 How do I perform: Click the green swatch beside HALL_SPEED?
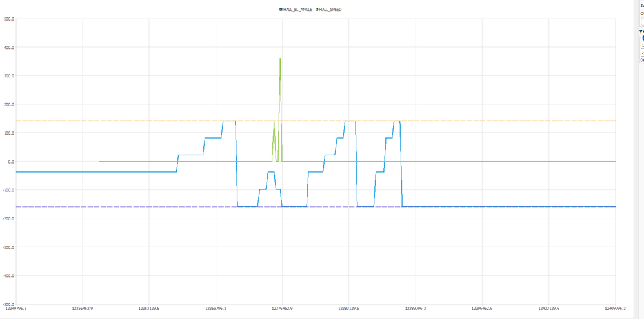[317, 10]
